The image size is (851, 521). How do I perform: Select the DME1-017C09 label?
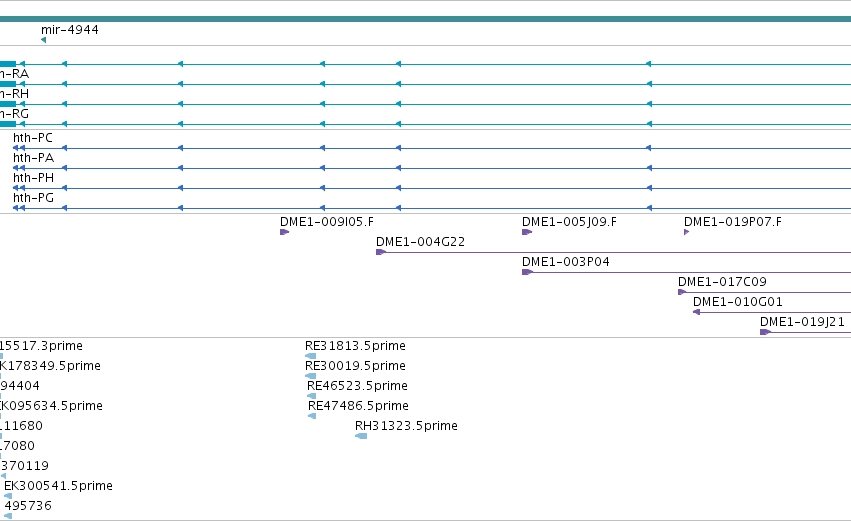click(722, 282)
